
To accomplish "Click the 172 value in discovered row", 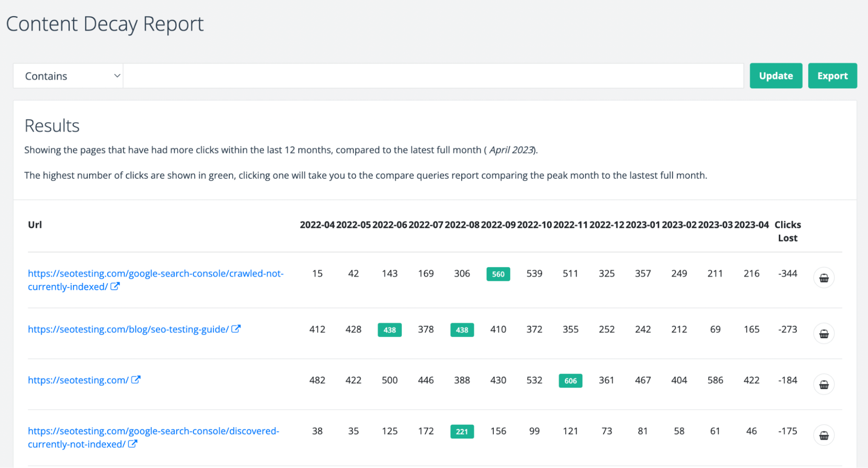I will [426, 431].
